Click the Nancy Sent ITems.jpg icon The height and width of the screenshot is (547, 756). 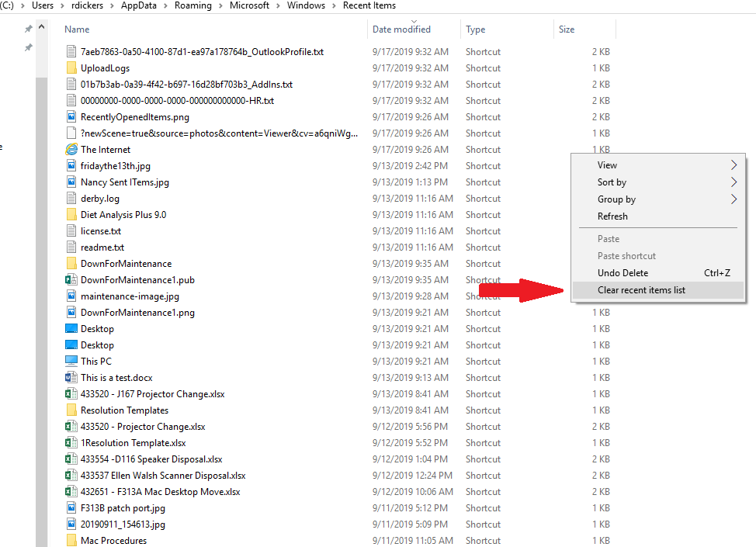[71, 182]
